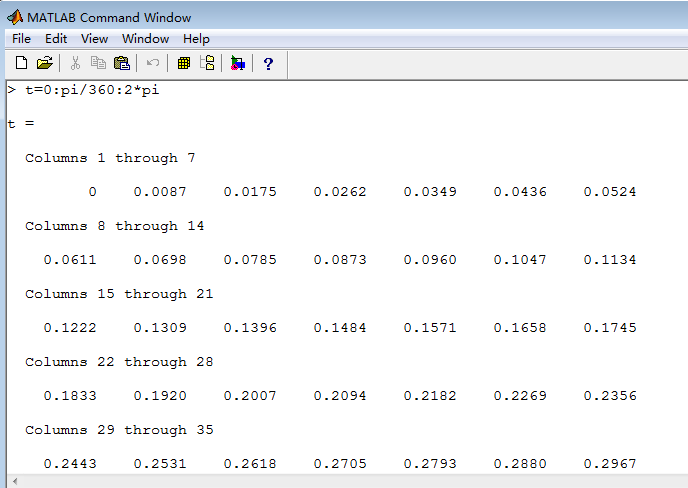Click the 'Columns 22 through 28' heading

[x=119, y=362]
